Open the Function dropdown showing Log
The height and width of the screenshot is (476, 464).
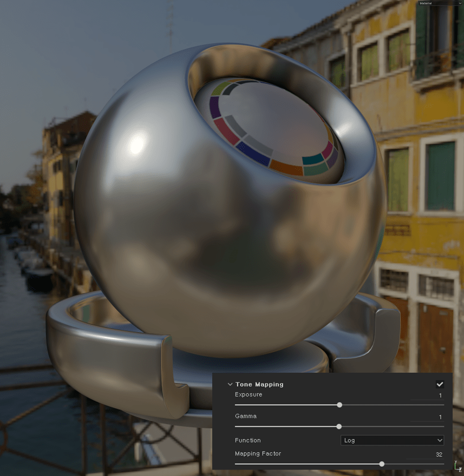[x=391, y=440]
